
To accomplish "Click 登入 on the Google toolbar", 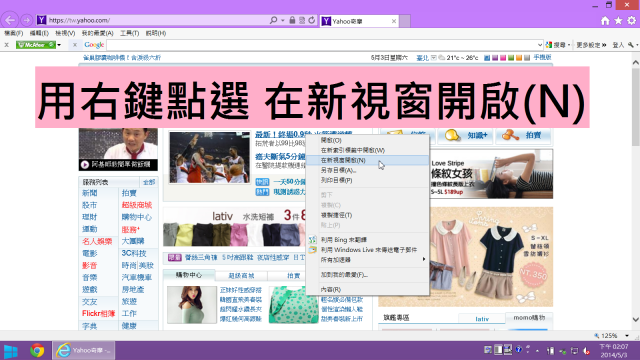I will click(x=618, y=45).
